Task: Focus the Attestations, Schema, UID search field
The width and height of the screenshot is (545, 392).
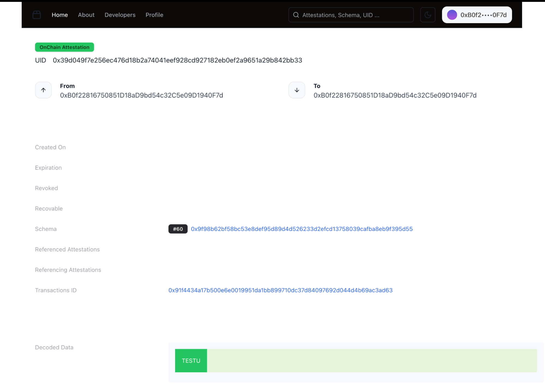Action: (354, 15)
